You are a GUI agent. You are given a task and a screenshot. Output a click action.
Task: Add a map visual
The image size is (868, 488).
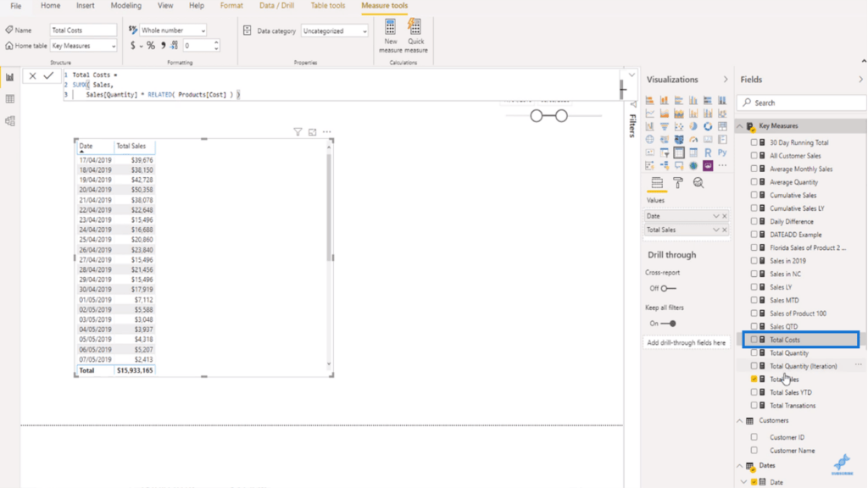[x=650, y=140]
